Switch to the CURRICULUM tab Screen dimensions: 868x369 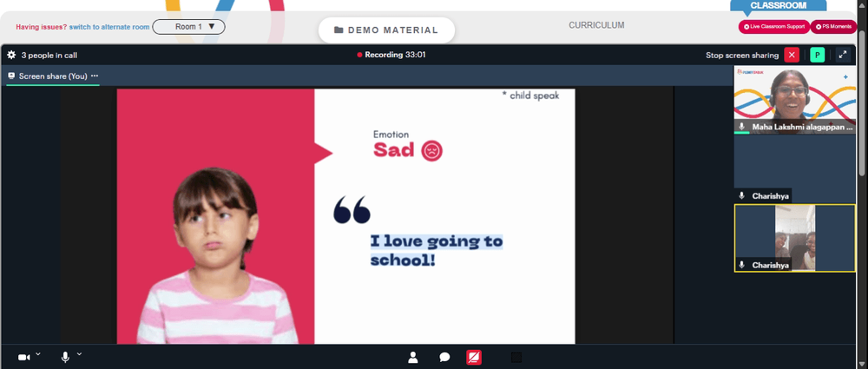(x=596, y=25)
